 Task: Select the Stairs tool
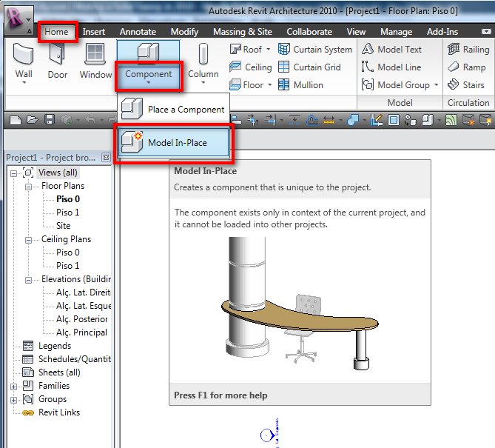pos(465,84)
